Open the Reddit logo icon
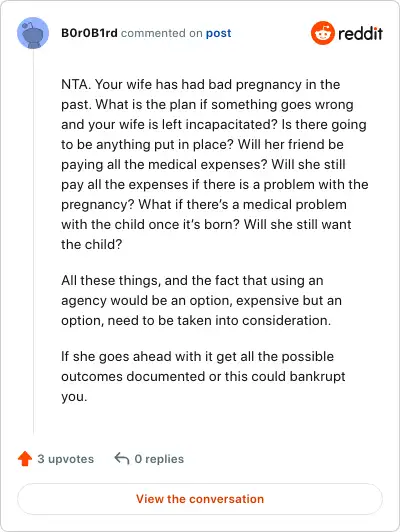 point(322,33)
